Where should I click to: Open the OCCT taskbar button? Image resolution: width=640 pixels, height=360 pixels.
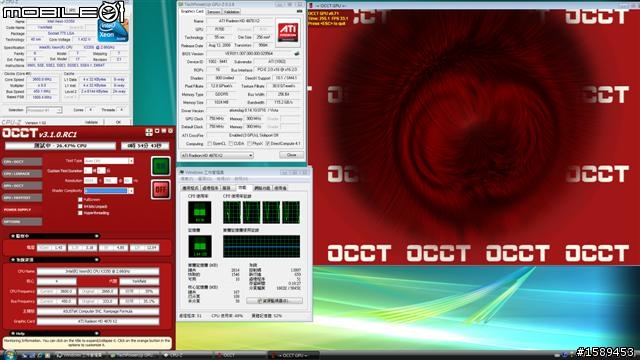tap(240, 356)
